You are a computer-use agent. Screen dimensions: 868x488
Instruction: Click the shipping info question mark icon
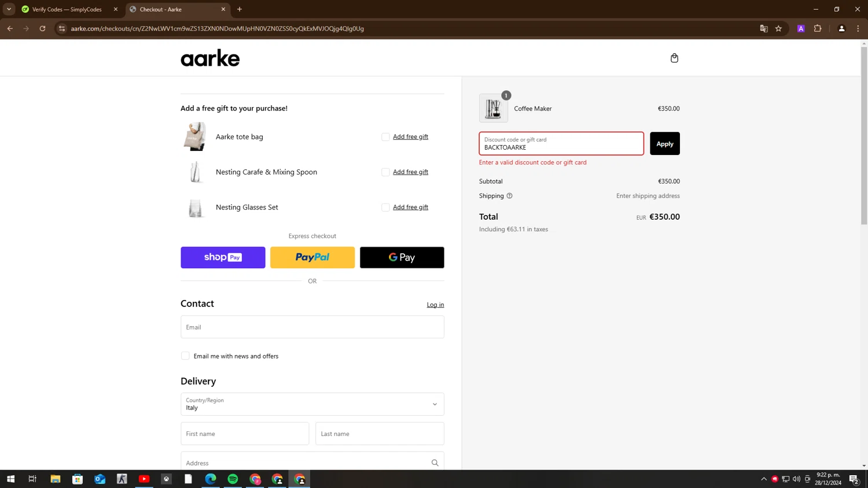(509, 195)
